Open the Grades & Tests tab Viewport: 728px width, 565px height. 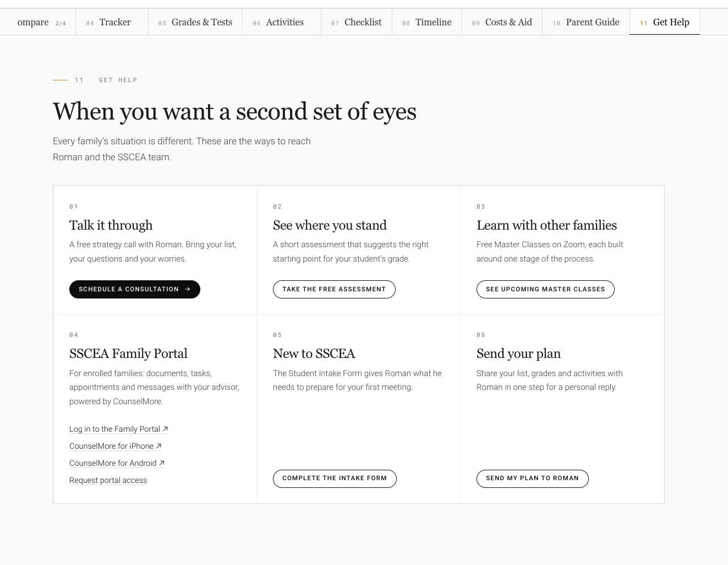(x=195, y=22)
